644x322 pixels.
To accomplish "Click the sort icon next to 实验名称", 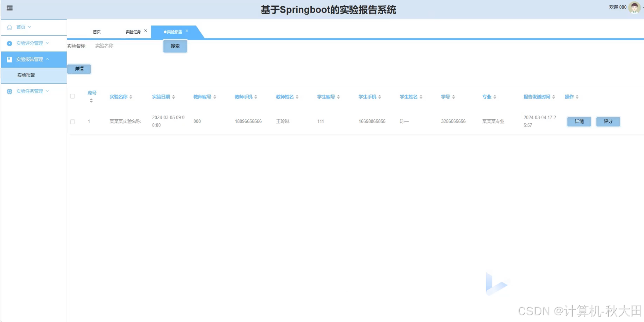I will (x=131, y=97).
